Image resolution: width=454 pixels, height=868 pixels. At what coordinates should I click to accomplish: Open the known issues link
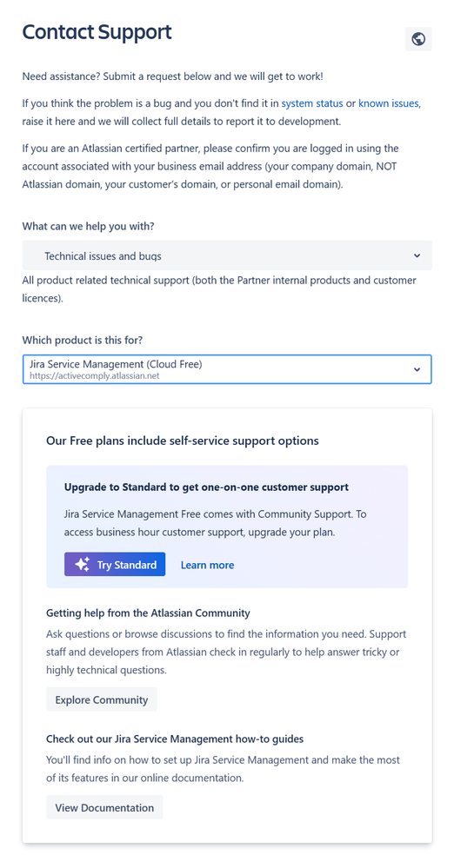(x=389, y=103)
